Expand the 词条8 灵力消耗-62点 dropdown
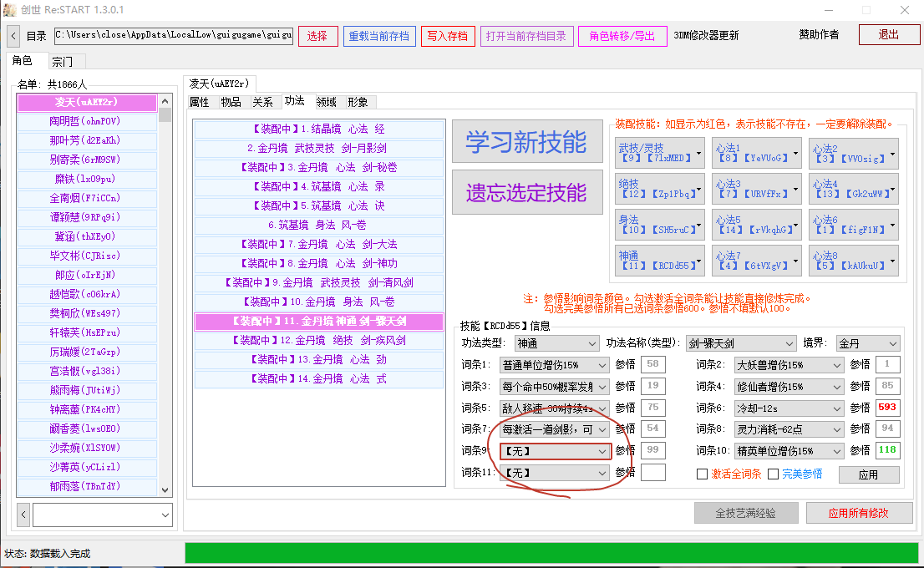The height and width of the screenshot is (568, 924). pyautogui.click(x=789, y=429)
